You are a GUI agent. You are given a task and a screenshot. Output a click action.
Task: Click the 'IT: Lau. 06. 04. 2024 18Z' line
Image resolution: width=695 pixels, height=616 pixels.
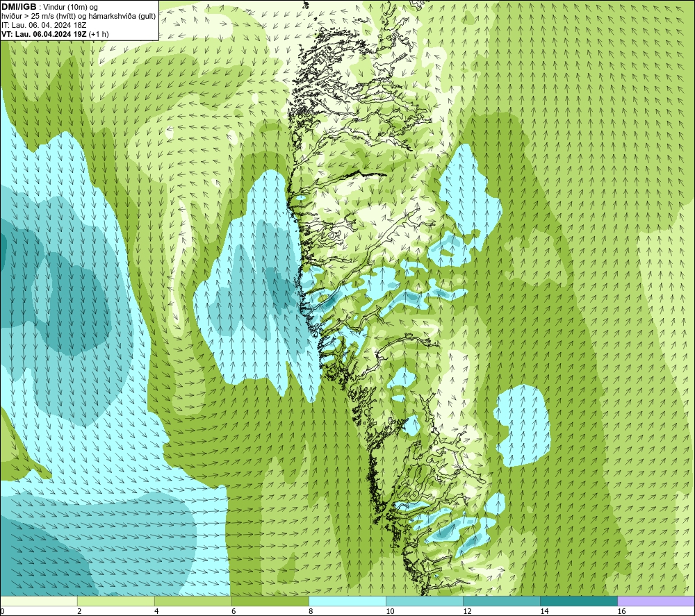point(44,25)
